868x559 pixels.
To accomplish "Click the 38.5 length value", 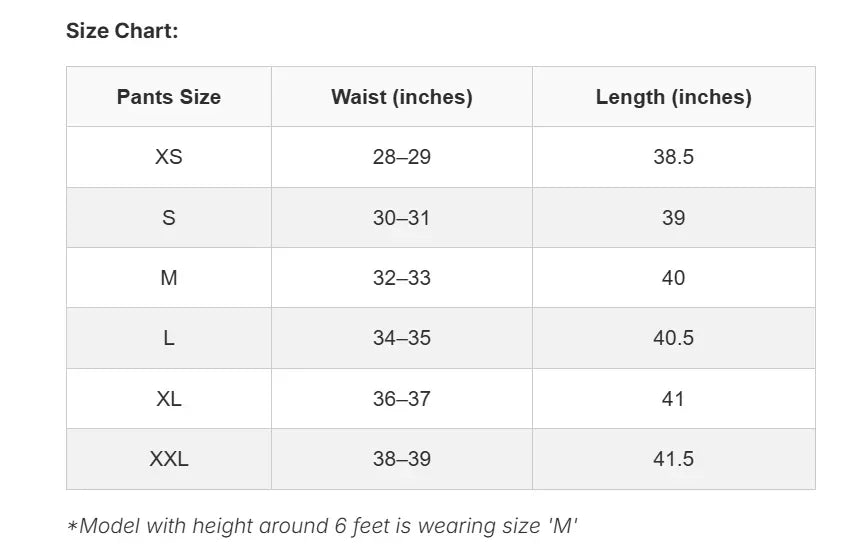I will point(673,157).
